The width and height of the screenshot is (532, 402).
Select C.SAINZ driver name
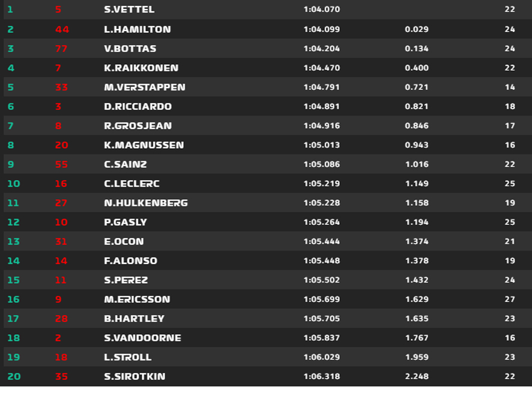point(125,164)
